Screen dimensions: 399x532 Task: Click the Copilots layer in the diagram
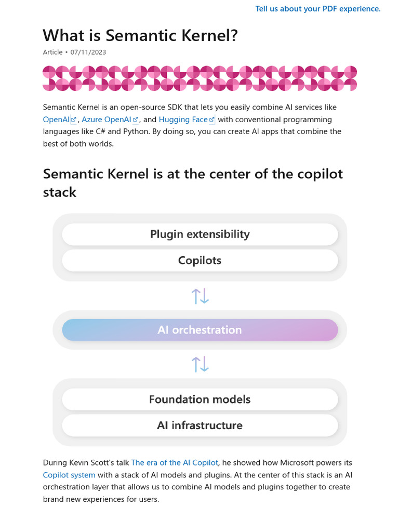click(x=200, y=260)
